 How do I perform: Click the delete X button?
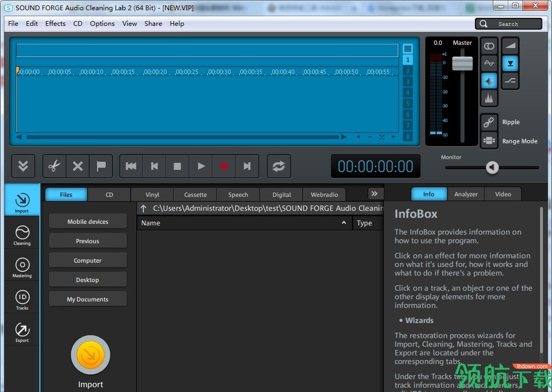point(78,166)
